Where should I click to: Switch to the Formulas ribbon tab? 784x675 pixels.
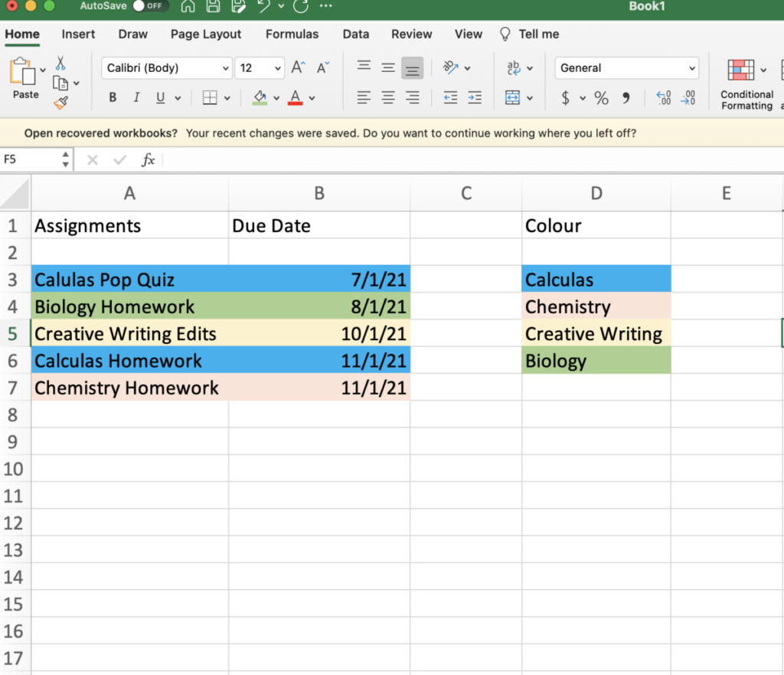292,34
